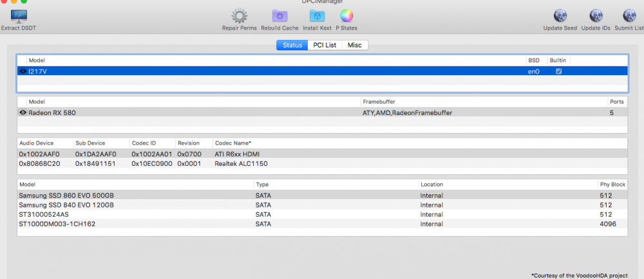Open the Misc tab
644x279 pixels.
point(355,45)
